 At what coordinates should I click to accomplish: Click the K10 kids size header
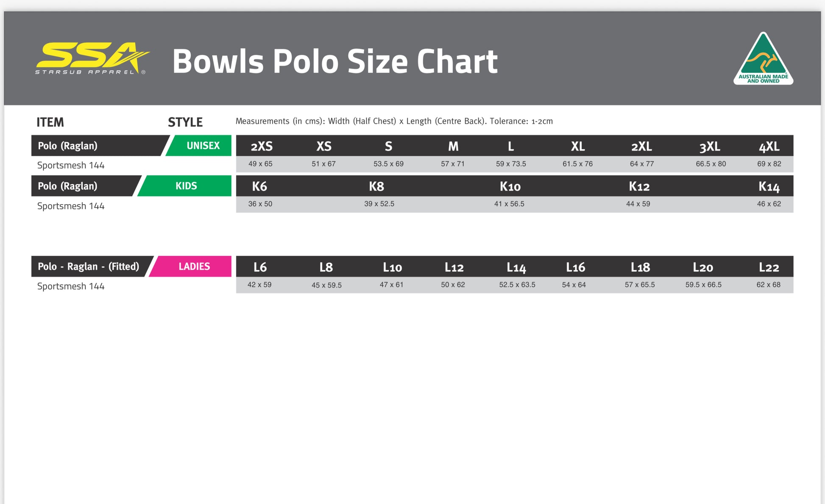click(510, 186)
